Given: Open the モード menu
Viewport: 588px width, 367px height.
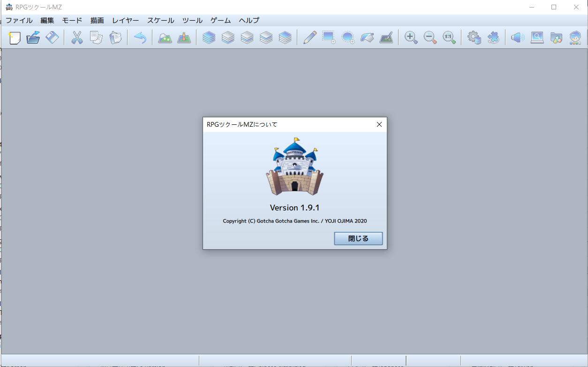Looking at the screenshot, I should (72, 20).
